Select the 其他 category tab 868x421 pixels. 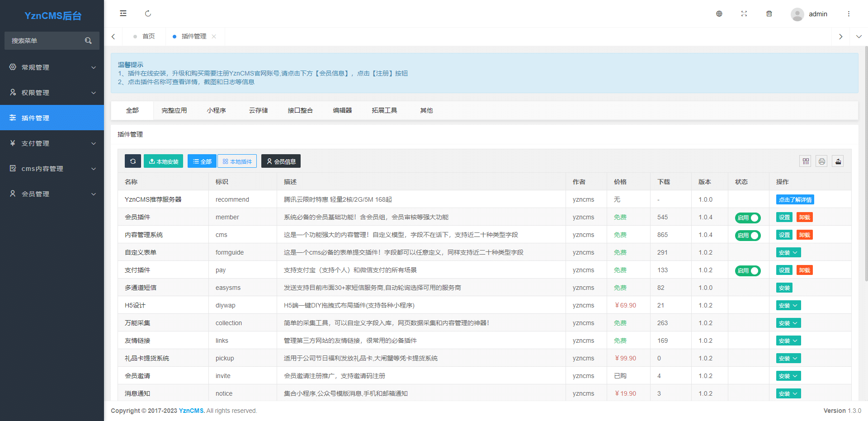[x=427, y=110]
